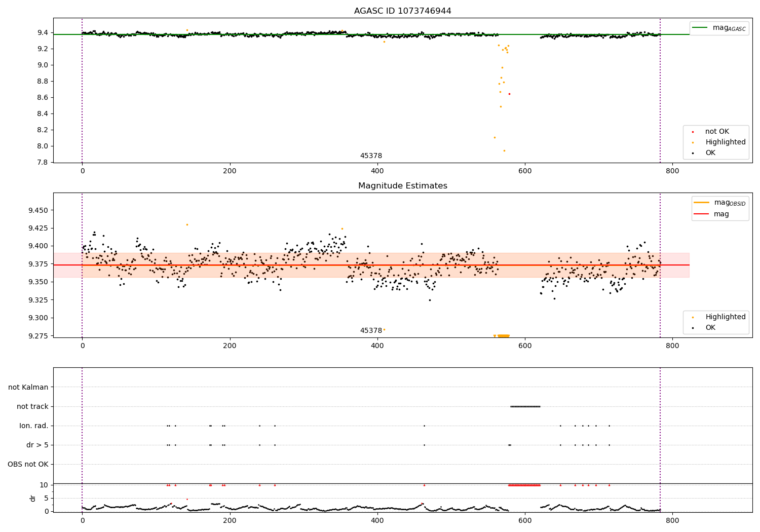This screenshot has width=760, height=532.
Task: Click the 9.425 y-axis tick
Action: (x=39, y=229)
